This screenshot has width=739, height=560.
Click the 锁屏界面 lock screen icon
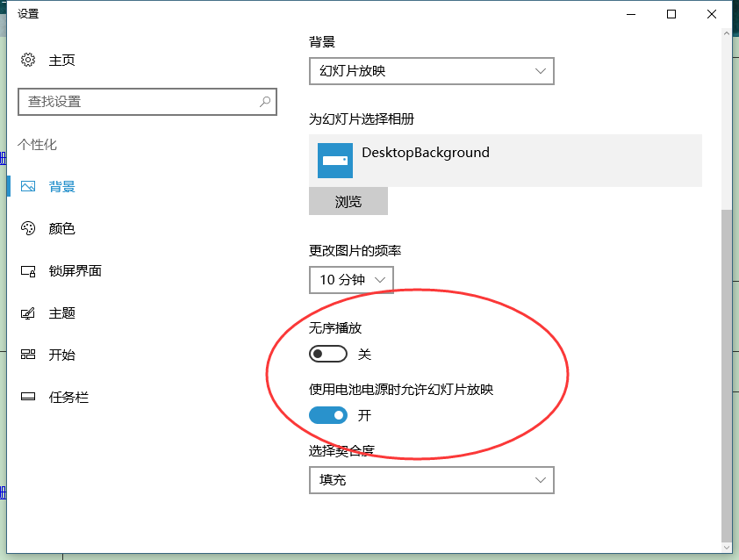click(x=28, y=271)
